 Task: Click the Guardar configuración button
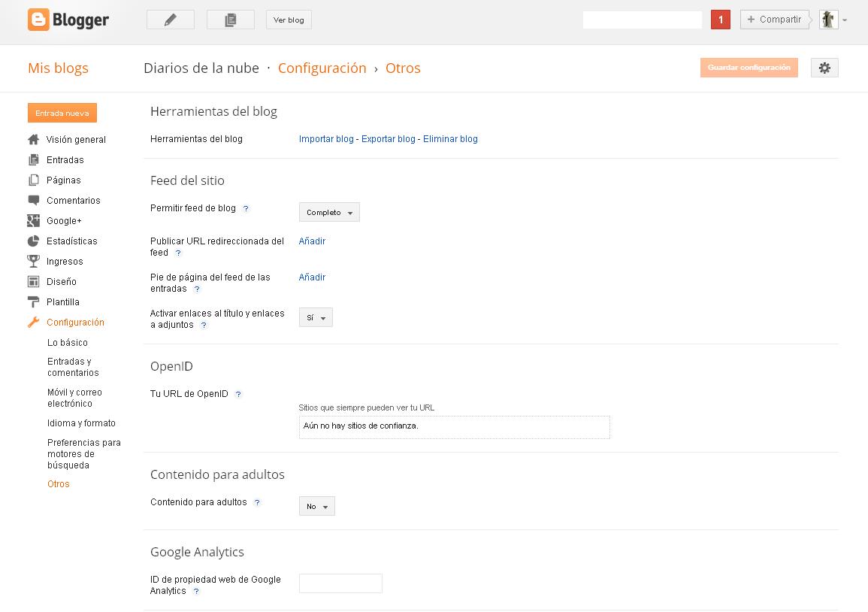point(749,68)
